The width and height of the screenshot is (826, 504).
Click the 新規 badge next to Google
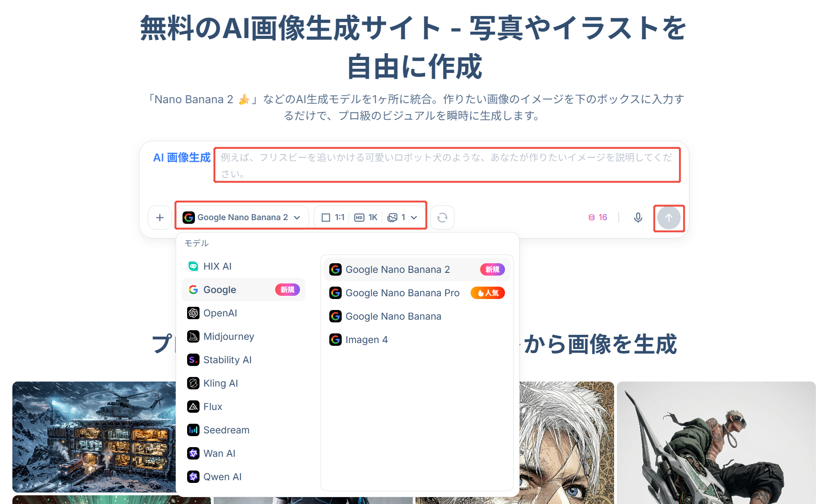[x=288, y=289]
